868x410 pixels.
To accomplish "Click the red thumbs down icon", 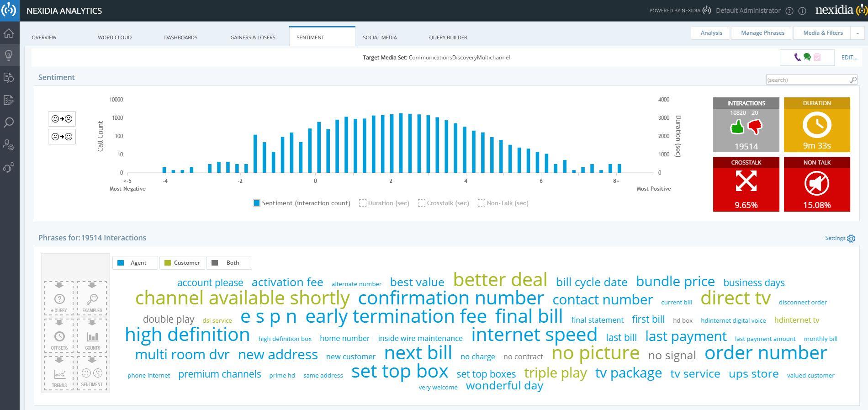I will pyautogui.click(x=755, y=127).
